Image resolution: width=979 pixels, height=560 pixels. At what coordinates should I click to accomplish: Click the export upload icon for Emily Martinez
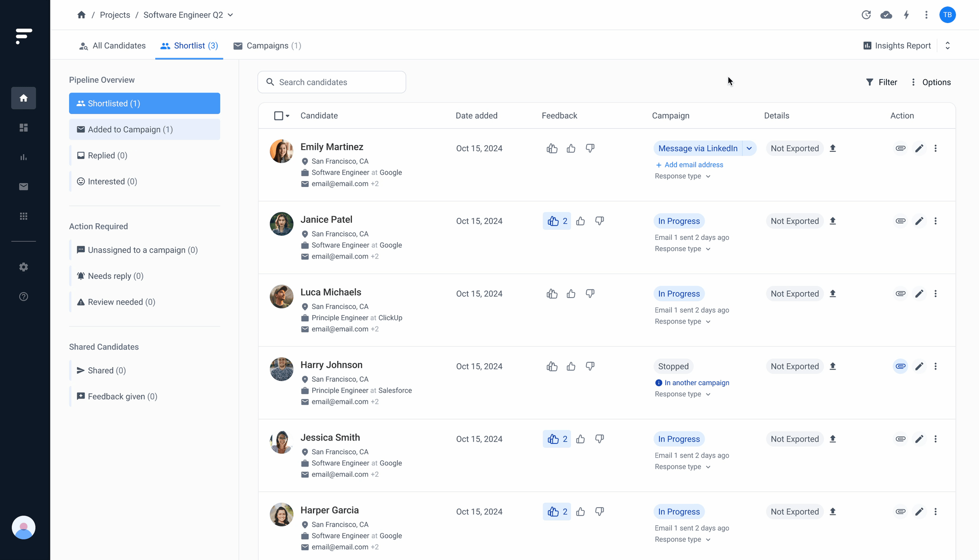point(833,148)
